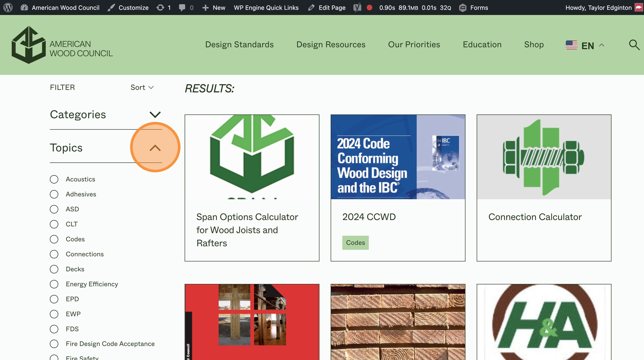Open the site search magnifier icon

(x=634, y=45)
